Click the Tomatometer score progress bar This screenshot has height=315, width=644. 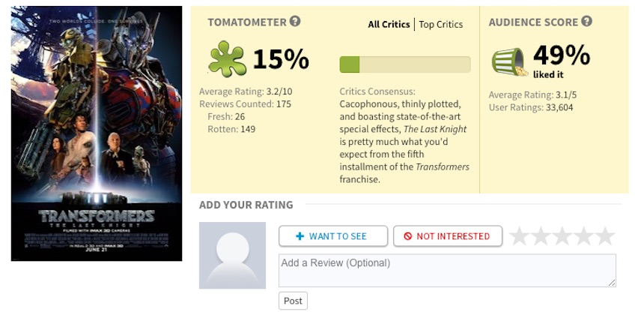[405, 64]
